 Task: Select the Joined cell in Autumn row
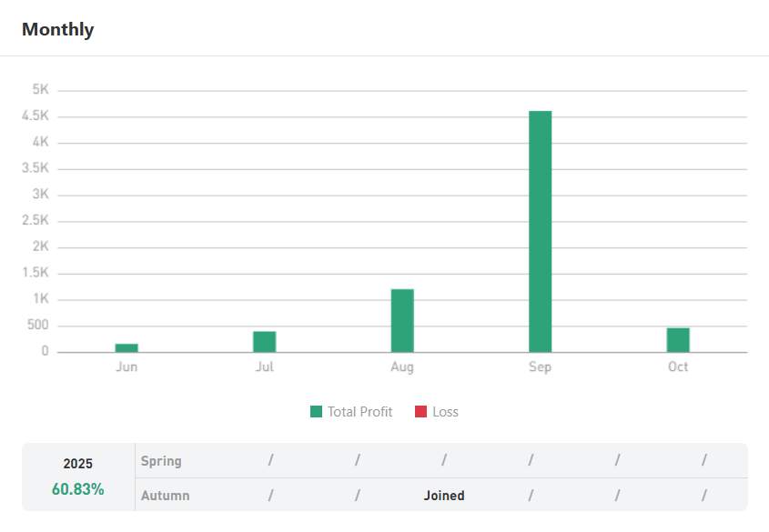click(444, 496)
